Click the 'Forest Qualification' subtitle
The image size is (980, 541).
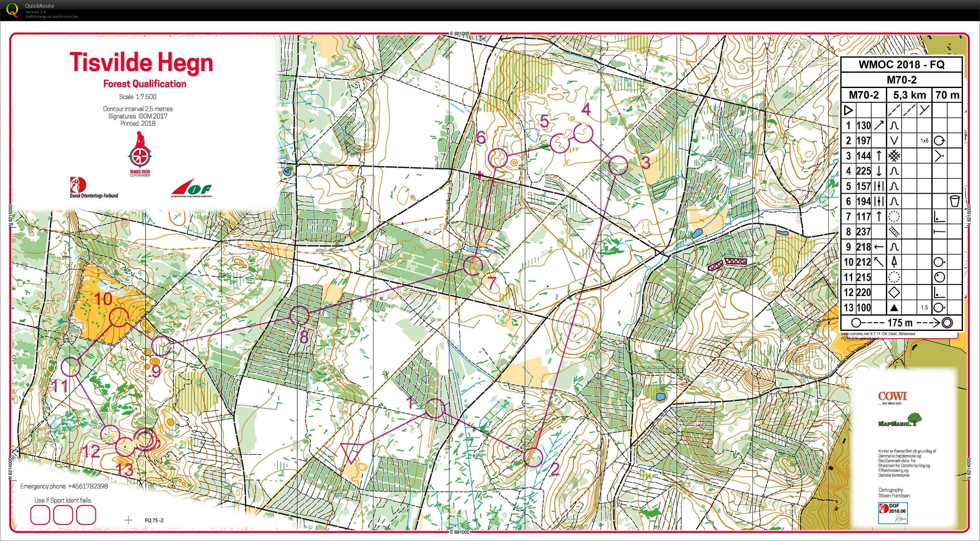click(145, 84)
